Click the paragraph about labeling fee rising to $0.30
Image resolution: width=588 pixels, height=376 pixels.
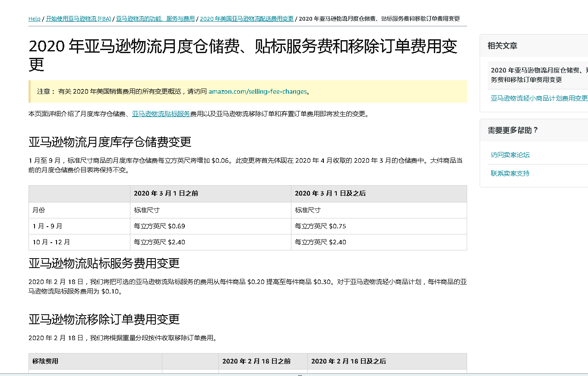click(x=247, y=287)
